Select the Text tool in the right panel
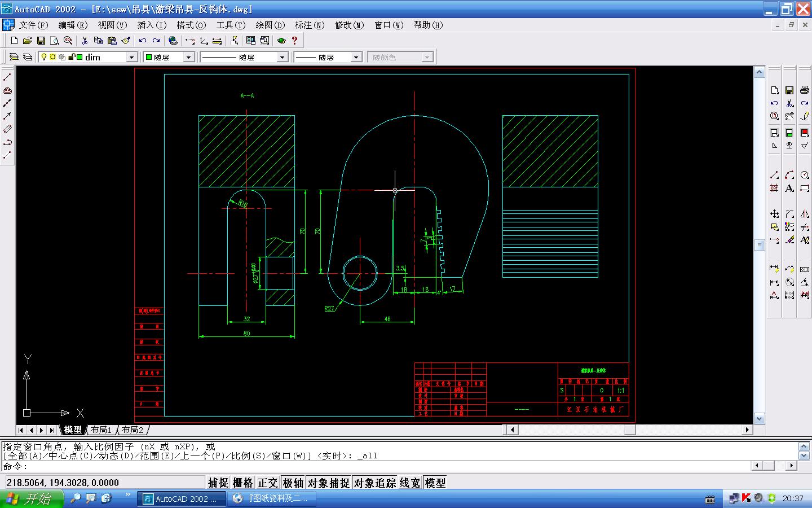Screen dimensions: 812x508 click(x=789, y=189)
